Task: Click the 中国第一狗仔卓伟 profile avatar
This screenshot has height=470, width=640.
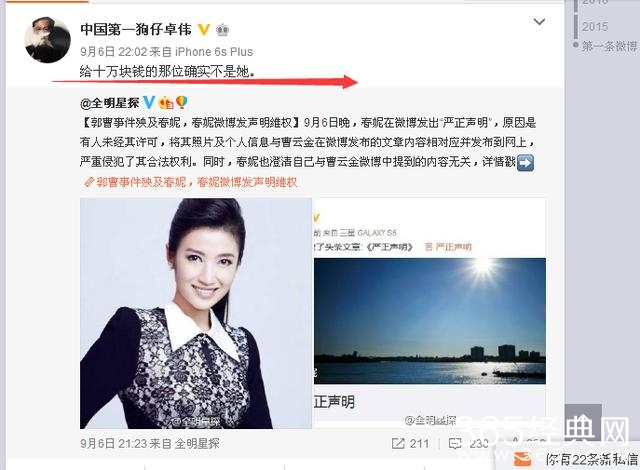Action: coord(47,40)
